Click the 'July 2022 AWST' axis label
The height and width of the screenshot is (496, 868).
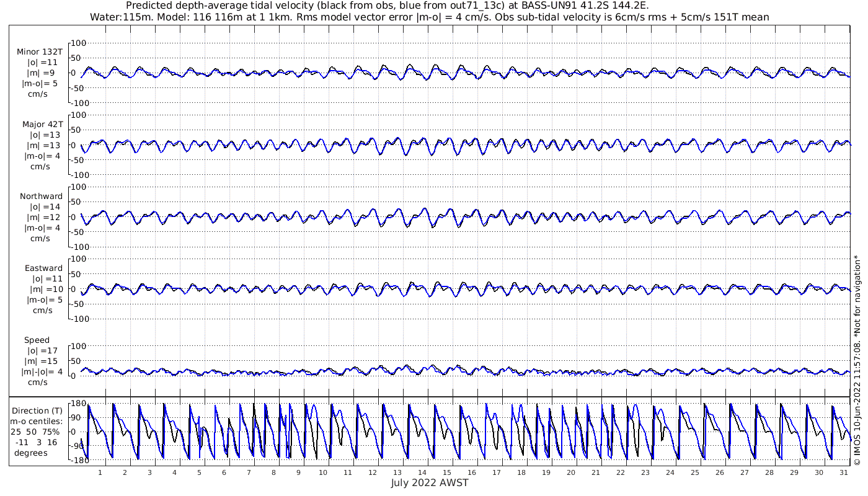coord(430,483)
